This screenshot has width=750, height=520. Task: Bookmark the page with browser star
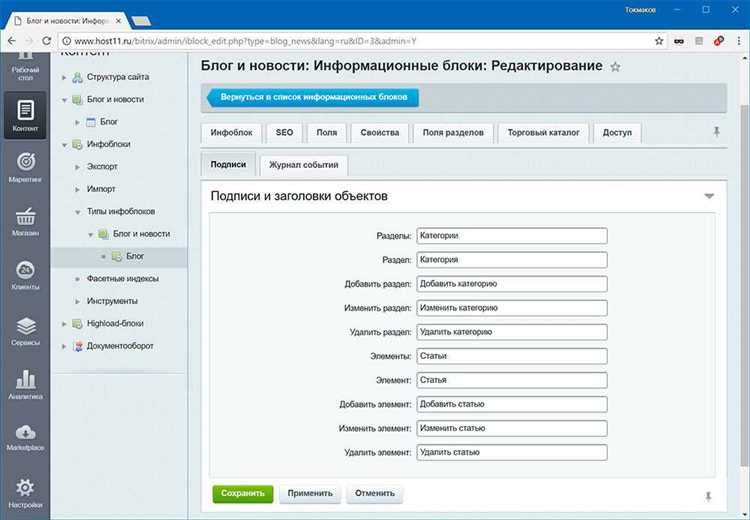(x=659, y=41)
